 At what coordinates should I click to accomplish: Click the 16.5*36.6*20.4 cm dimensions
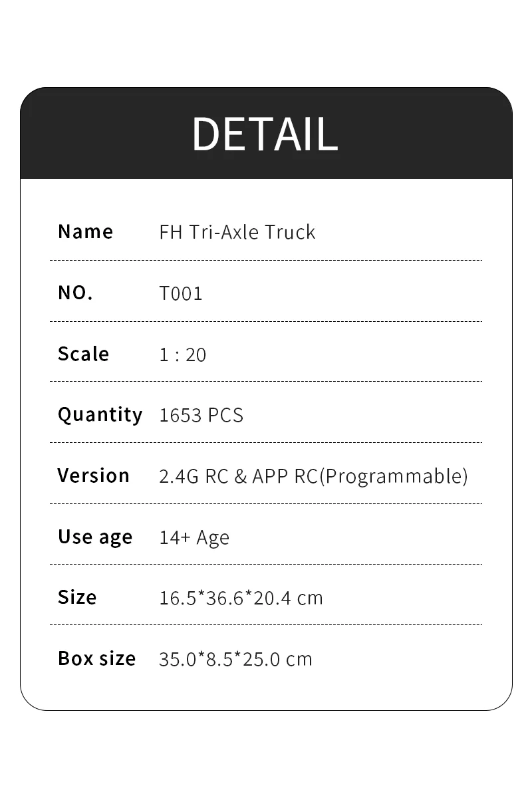[241, 598]
